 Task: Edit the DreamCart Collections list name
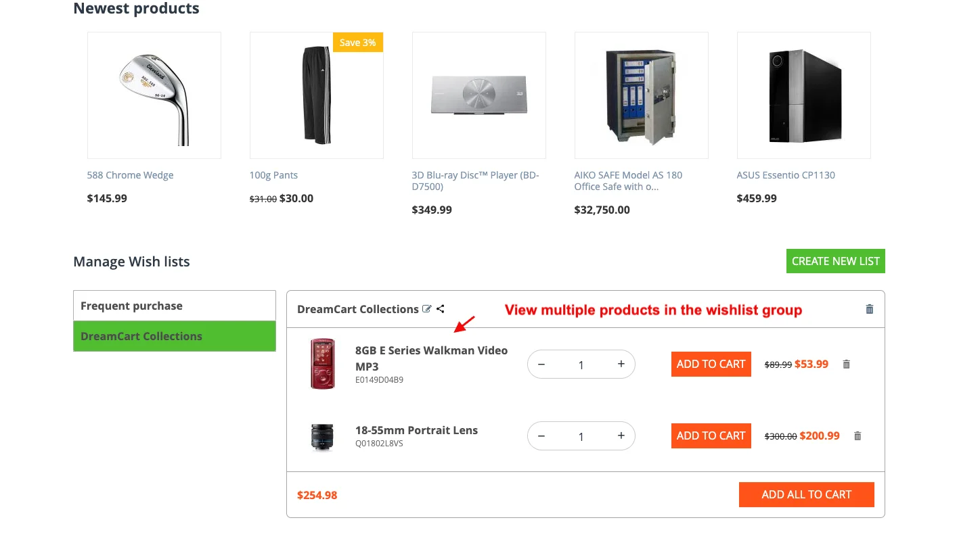click(426, 309)
